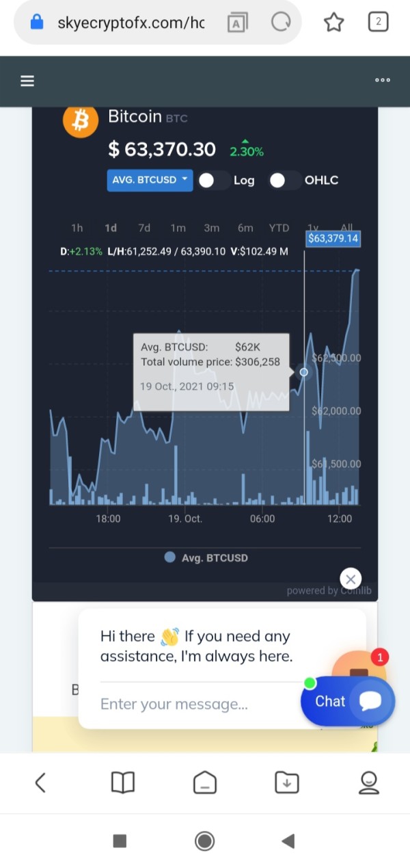The image size is (410, 868).
Task: Reload the page in the address bar
Action: point(281,23)
